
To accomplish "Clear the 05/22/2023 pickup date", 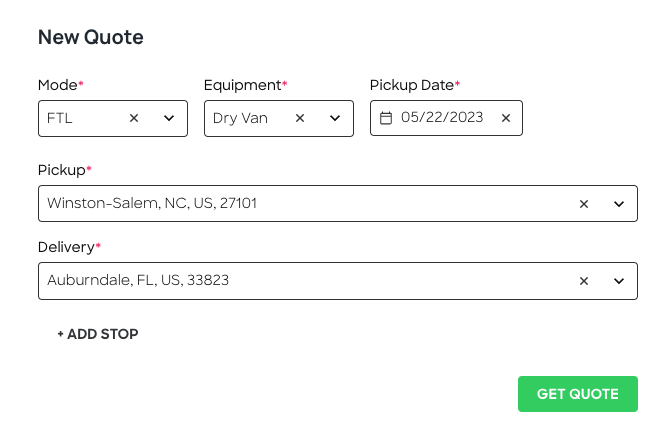I will tap(506, 118).
